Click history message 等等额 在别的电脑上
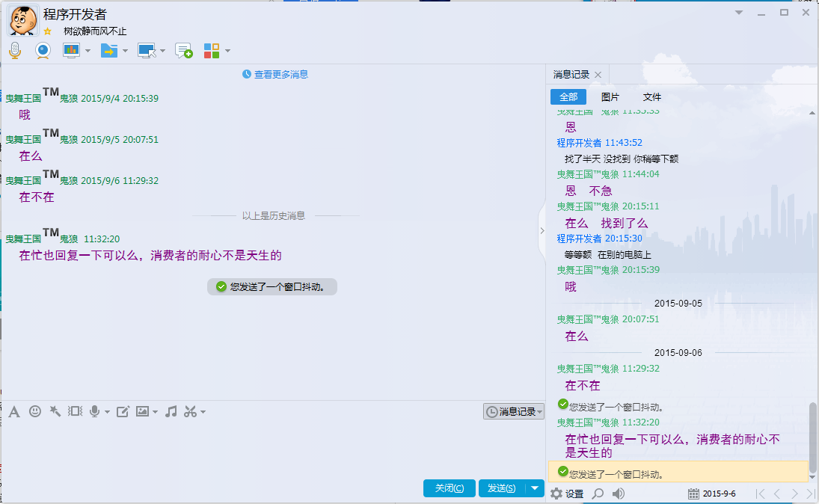 [x=607, y=255]
